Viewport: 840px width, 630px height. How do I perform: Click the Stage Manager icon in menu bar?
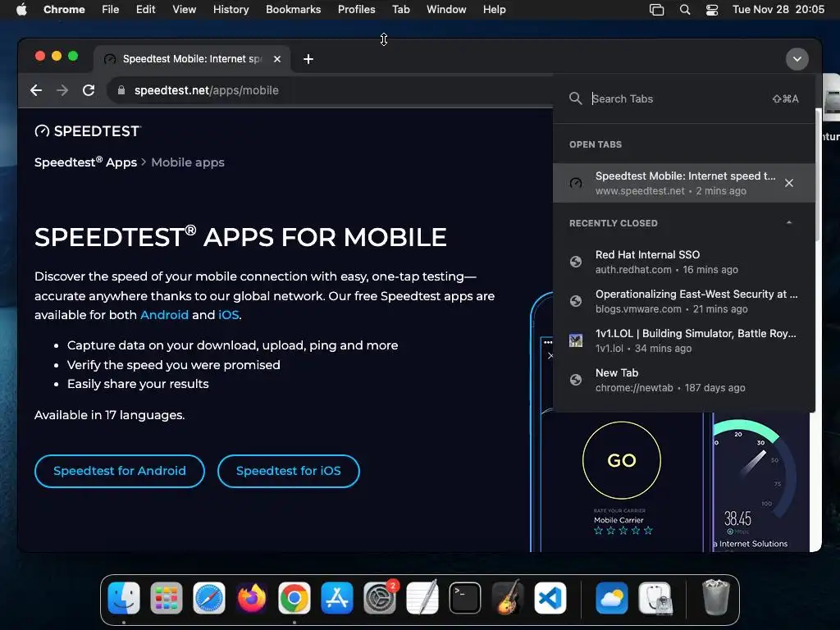coord(656,10)
